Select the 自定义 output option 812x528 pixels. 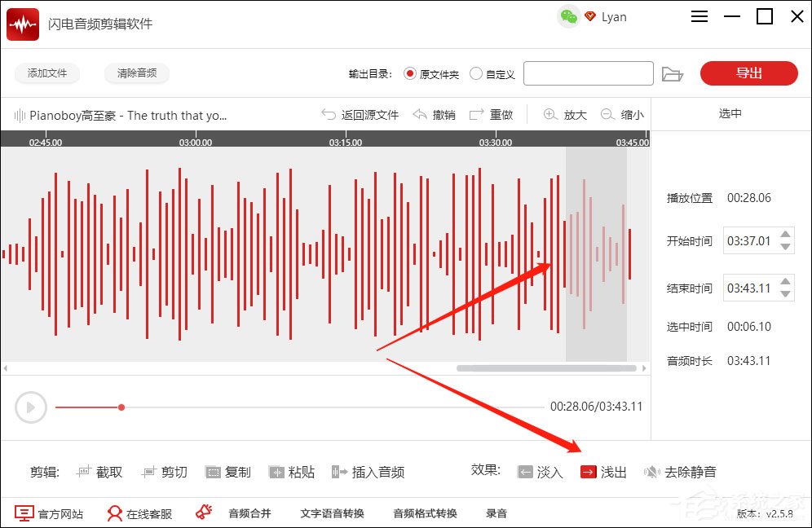[475, 73]
